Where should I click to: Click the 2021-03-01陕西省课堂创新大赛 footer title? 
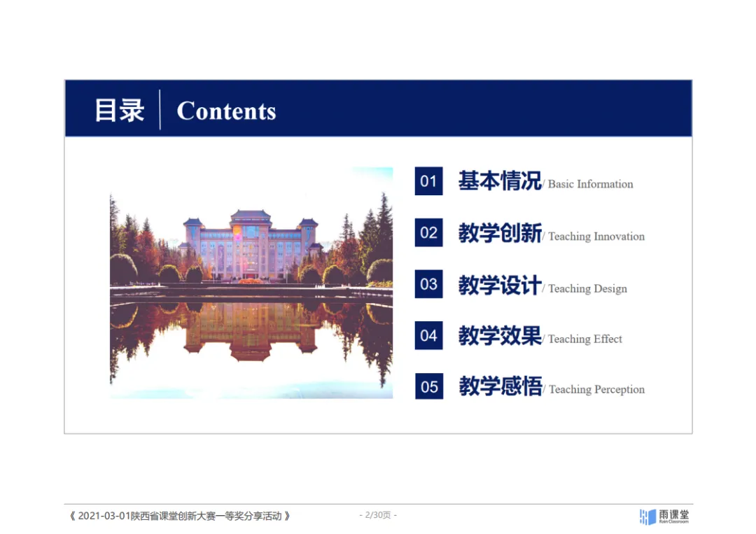point(179,517)
